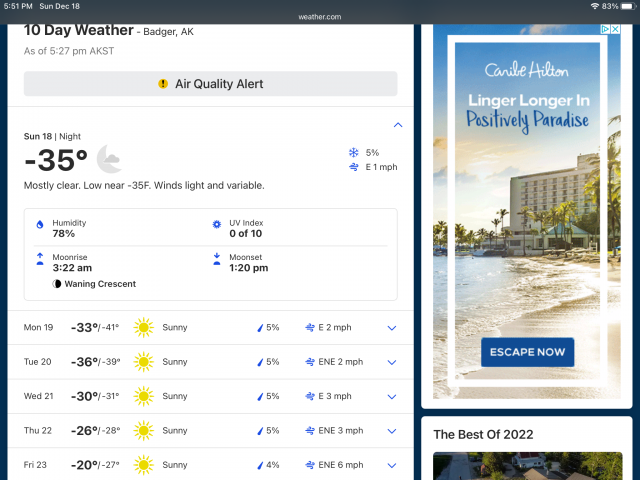Image resolution: width=640 pixels, height=480 pixels.
Task: Click the ESCAPE NOW ad button
Action: point(527,352)
